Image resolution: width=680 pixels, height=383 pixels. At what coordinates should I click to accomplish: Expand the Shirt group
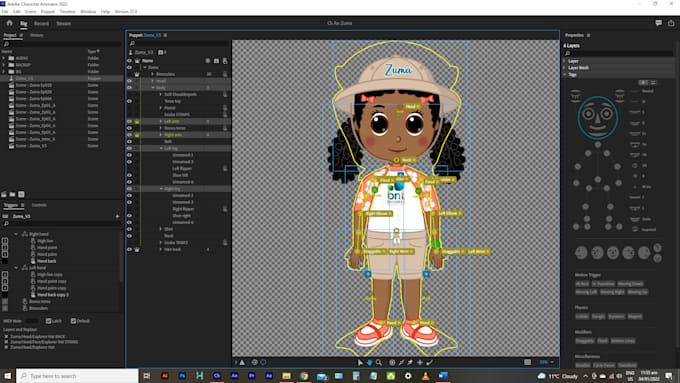click(161, 229)
